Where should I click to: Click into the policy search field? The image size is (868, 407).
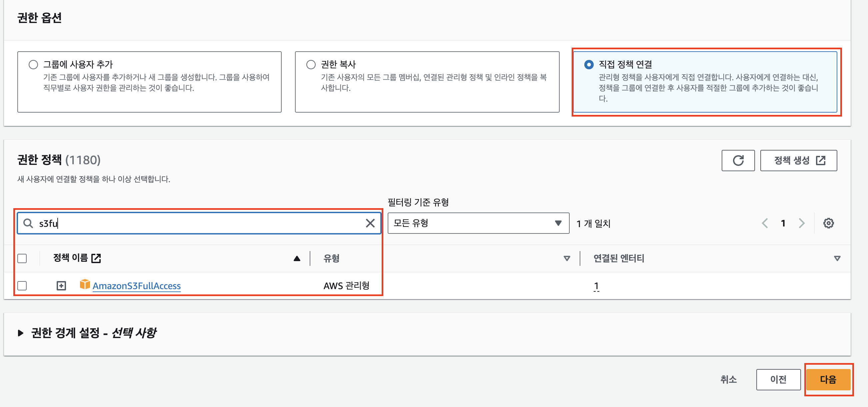pyautogui.click(x=199, y=223)
